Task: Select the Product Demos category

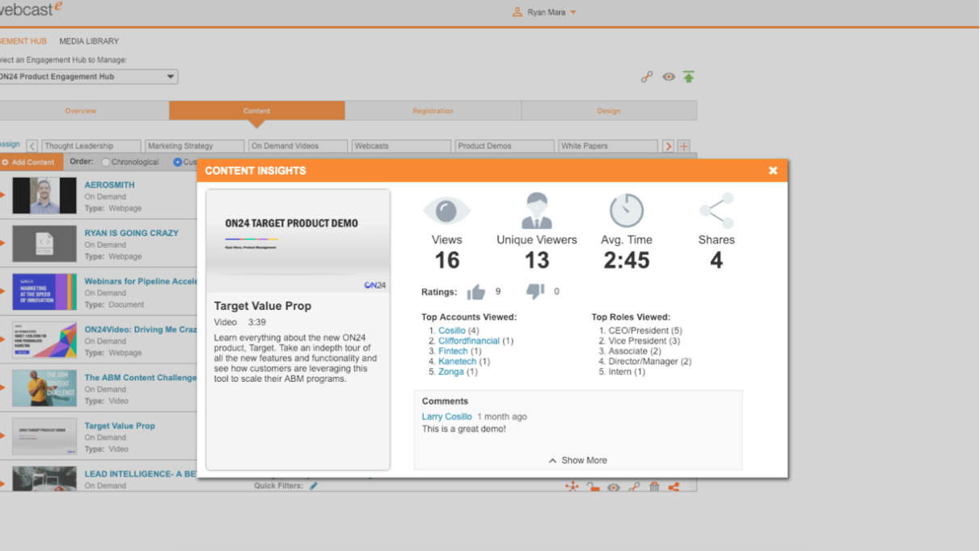Action: pos(505,146)
